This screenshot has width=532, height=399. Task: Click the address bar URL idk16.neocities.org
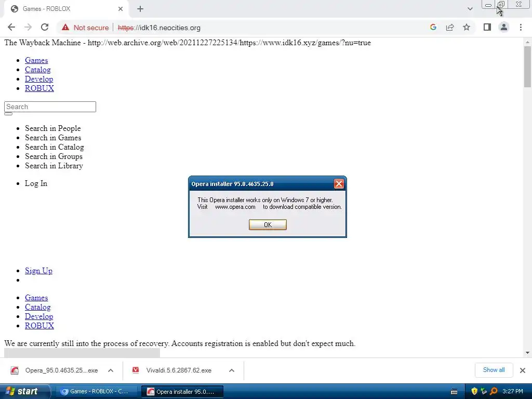click(x=159, y=28)
